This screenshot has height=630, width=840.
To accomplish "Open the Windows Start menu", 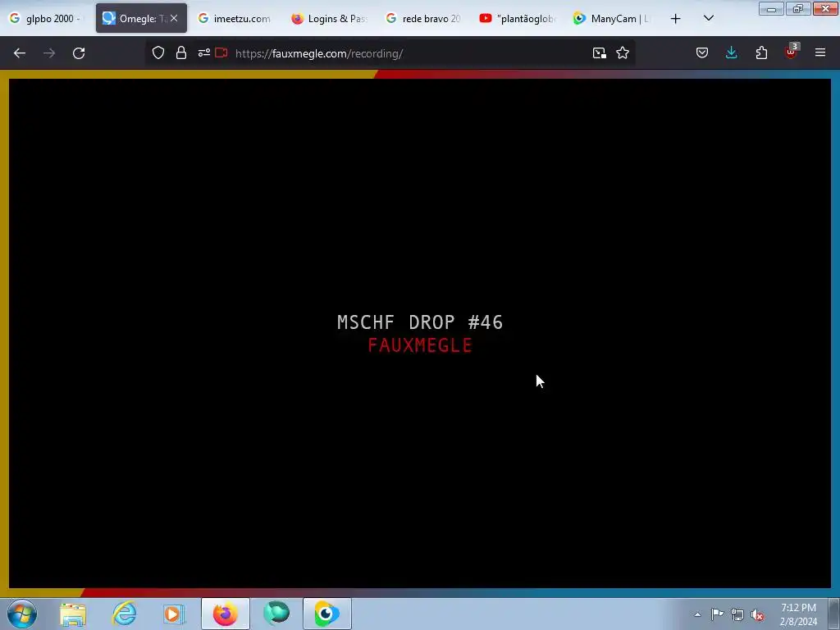I will [x=22, y=614].
